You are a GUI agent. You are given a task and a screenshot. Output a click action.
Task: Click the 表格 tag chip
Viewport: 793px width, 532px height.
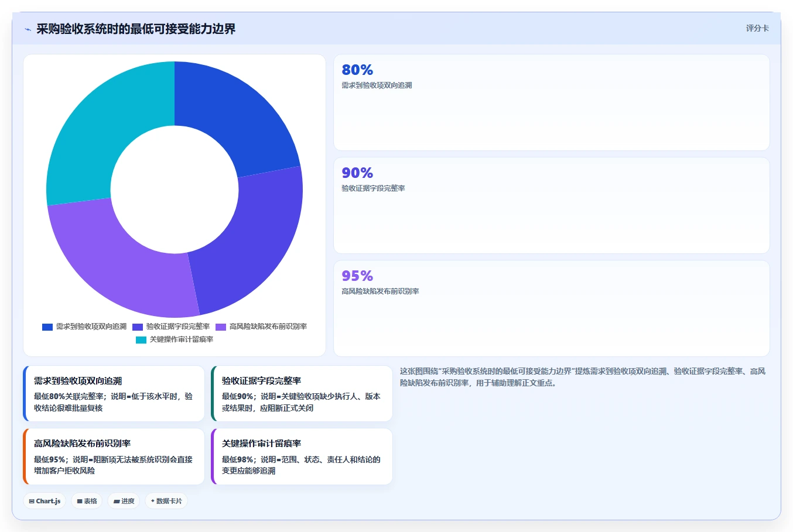point(87,501)
